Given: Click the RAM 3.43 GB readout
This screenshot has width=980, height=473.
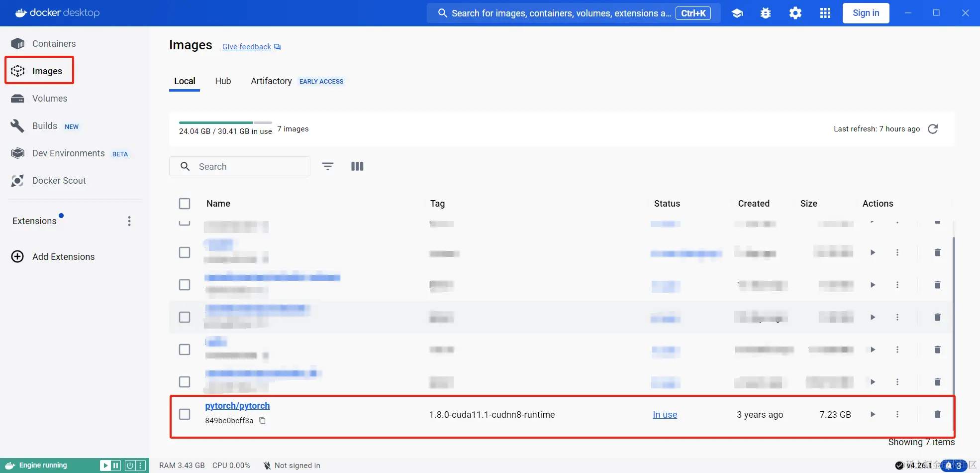Looking at the screenshot, I should 182,466.
